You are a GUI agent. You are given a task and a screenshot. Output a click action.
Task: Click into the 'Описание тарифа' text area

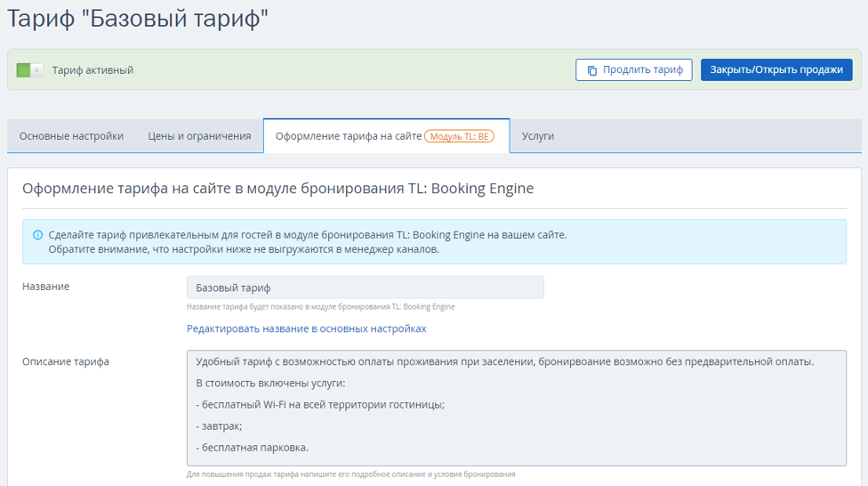[517, 408]
